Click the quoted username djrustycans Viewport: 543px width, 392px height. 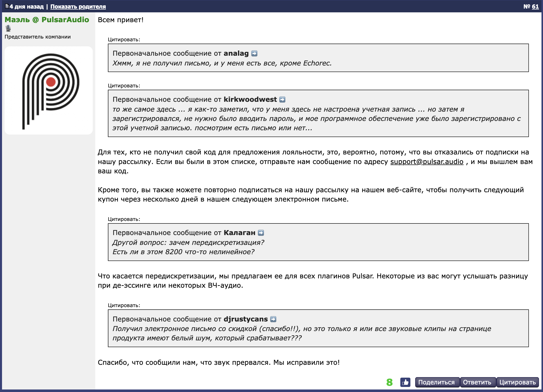coord(246,319)
